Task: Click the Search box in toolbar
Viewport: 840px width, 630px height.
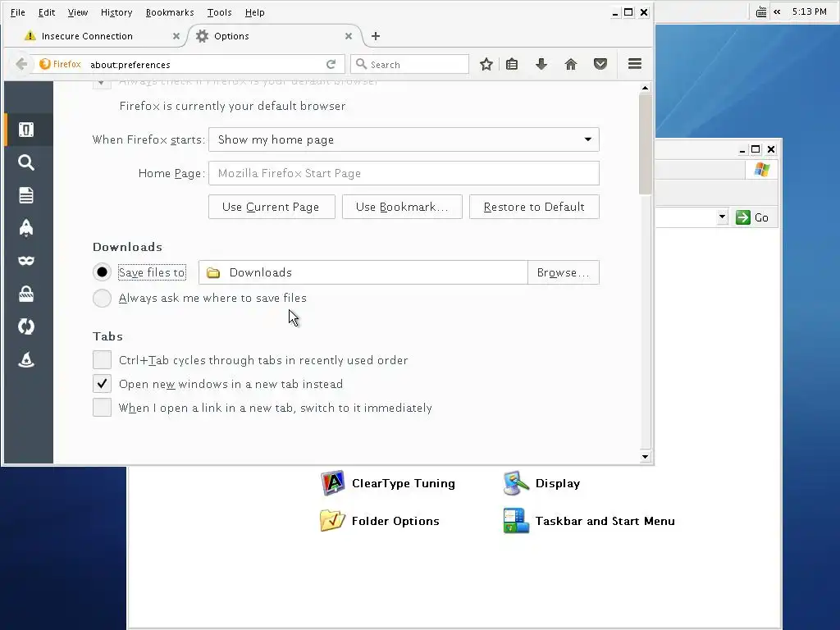Action: (x=410, y=64)
